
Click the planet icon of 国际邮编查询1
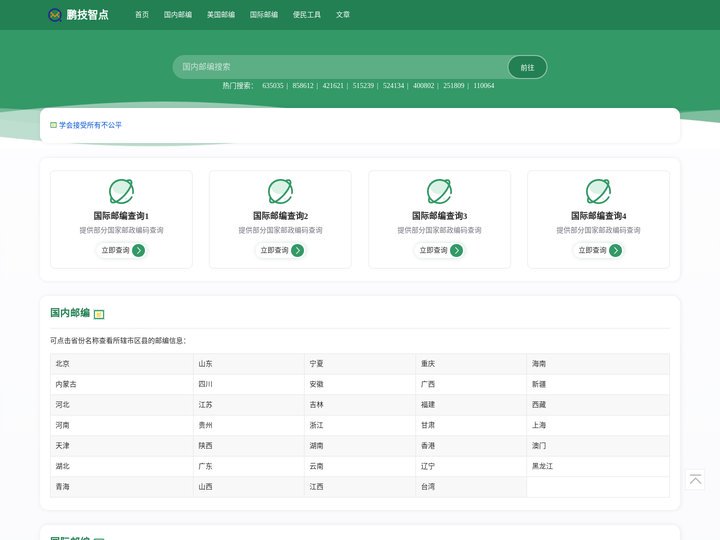click(x=121, y=191)
